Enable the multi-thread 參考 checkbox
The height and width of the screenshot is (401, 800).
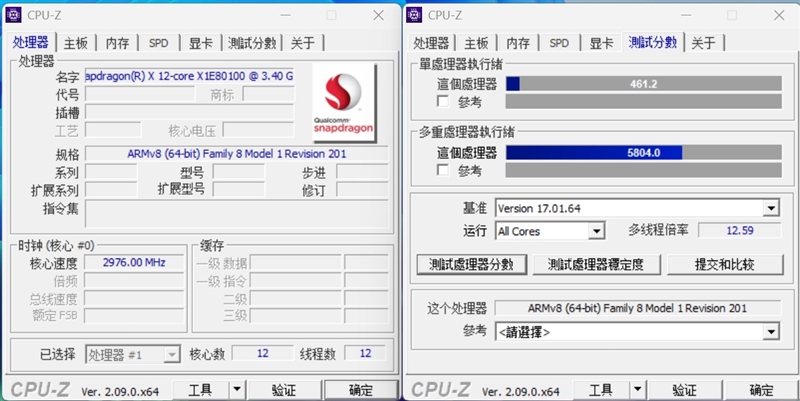click(443, 170)
